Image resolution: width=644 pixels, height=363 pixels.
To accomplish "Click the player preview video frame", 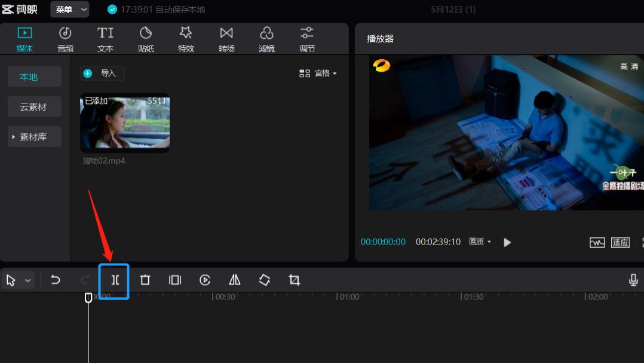I will 506,132.
